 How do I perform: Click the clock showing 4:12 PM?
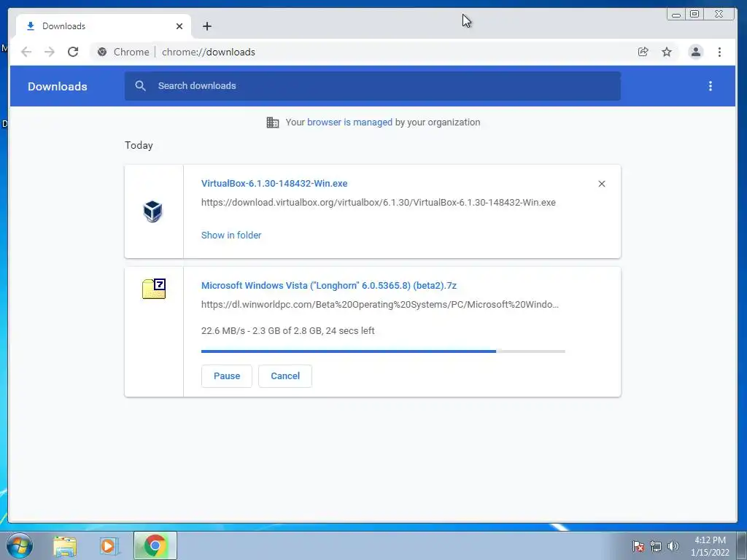pos(710,545)
